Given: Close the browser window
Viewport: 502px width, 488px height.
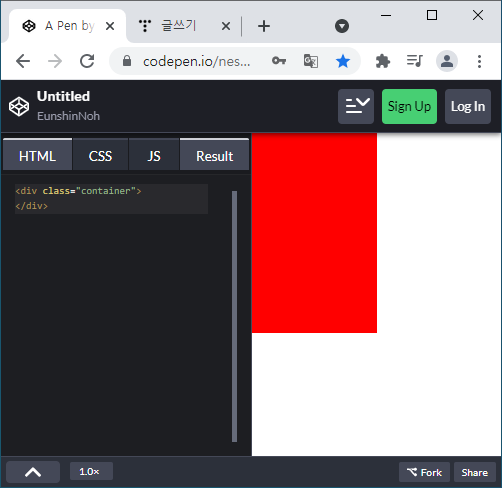Looking at the screenshot, I should click(x=478, y=15).
